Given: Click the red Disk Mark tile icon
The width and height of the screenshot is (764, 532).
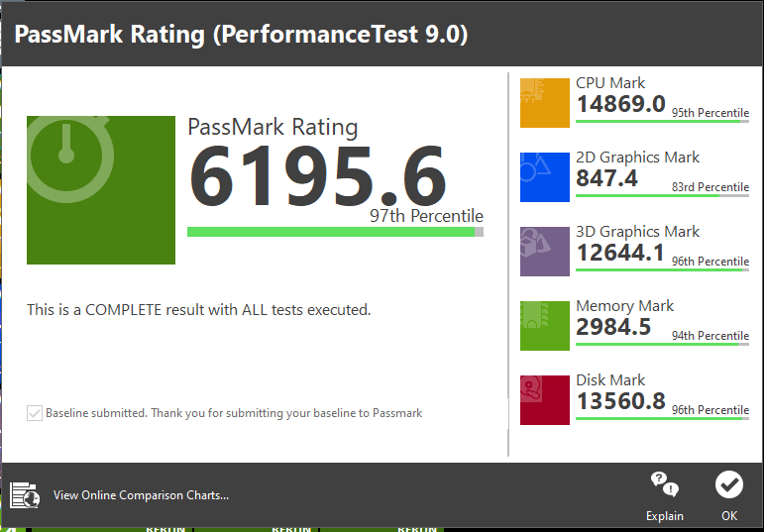Looking at the screenshot, I should pyautogui.click(x=545, y=400).
